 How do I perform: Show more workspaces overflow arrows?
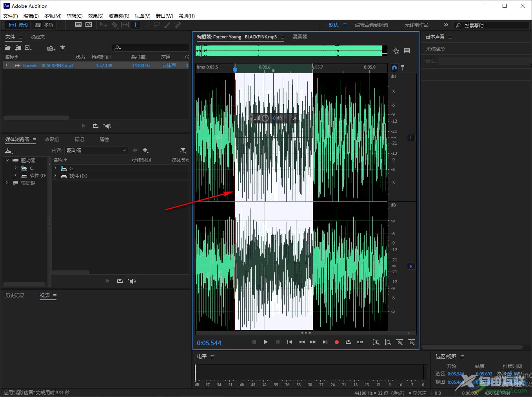(446, 25)
